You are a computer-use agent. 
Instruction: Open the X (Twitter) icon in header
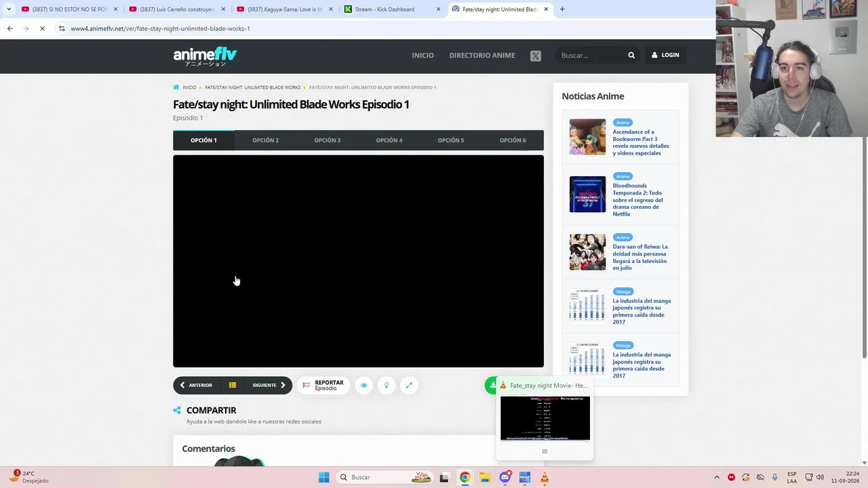pos(536,56)
